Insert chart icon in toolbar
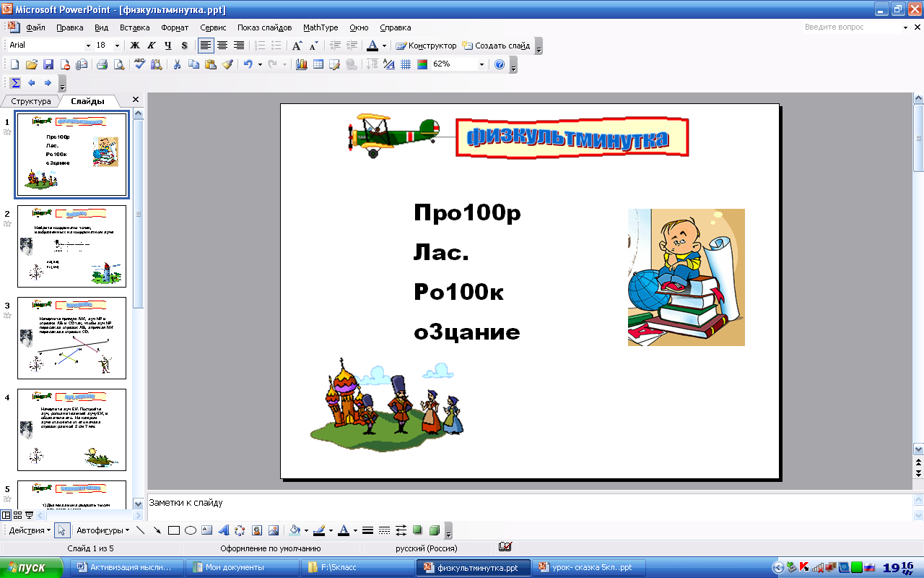 pyautogui.click(x=301, y=64)
